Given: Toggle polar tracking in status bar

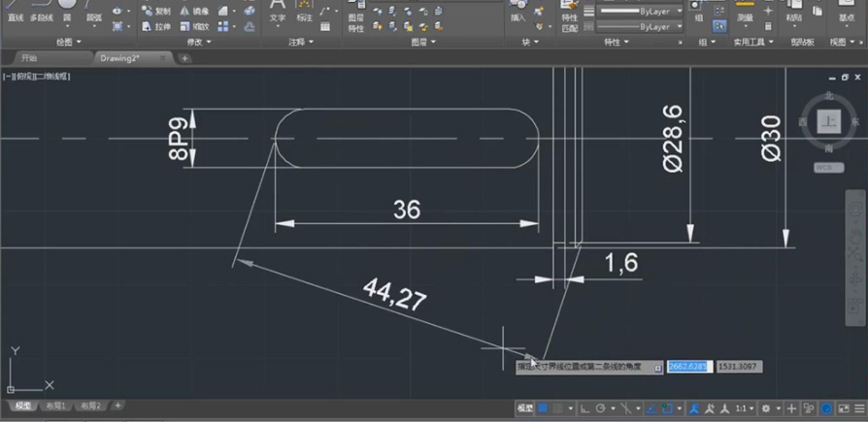Looking at the screenshot, I should tap(601, 408).
